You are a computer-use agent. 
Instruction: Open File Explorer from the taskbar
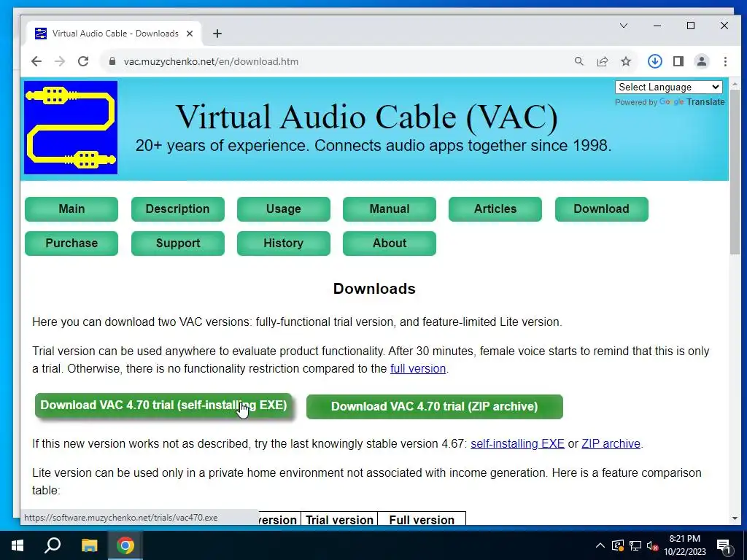point(89,545)
